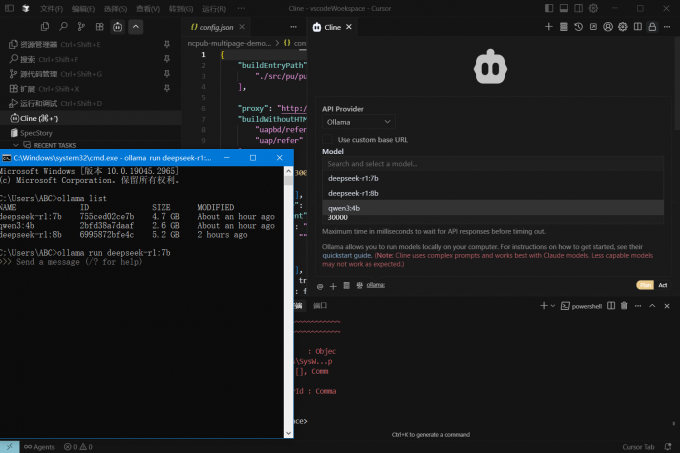Enable the Use custom base URL checkbox
The image size is (680, 453).
point(329,139)
